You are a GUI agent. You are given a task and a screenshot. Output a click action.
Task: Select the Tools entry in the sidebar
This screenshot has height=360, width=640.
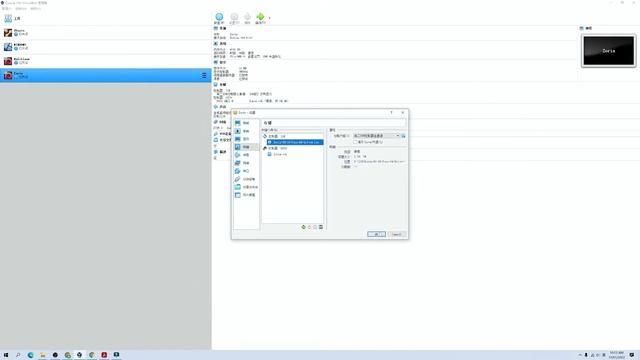(105, 18)
